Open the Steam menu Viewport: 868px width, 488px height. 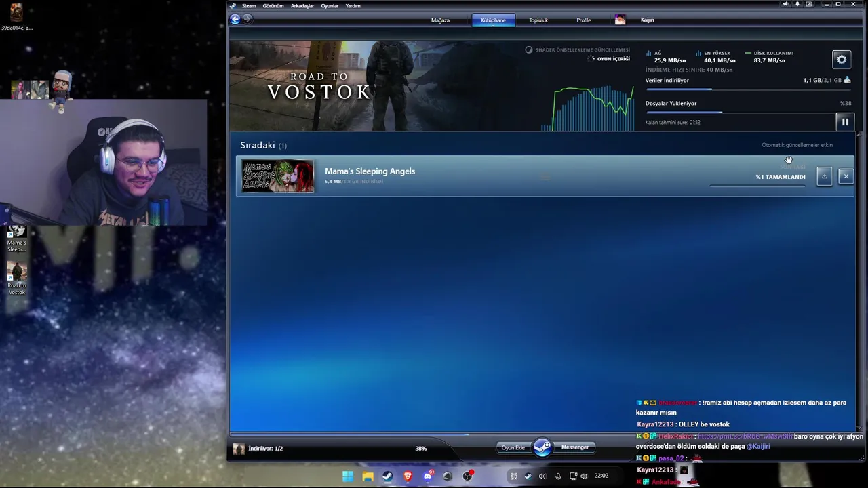(249, 5)
